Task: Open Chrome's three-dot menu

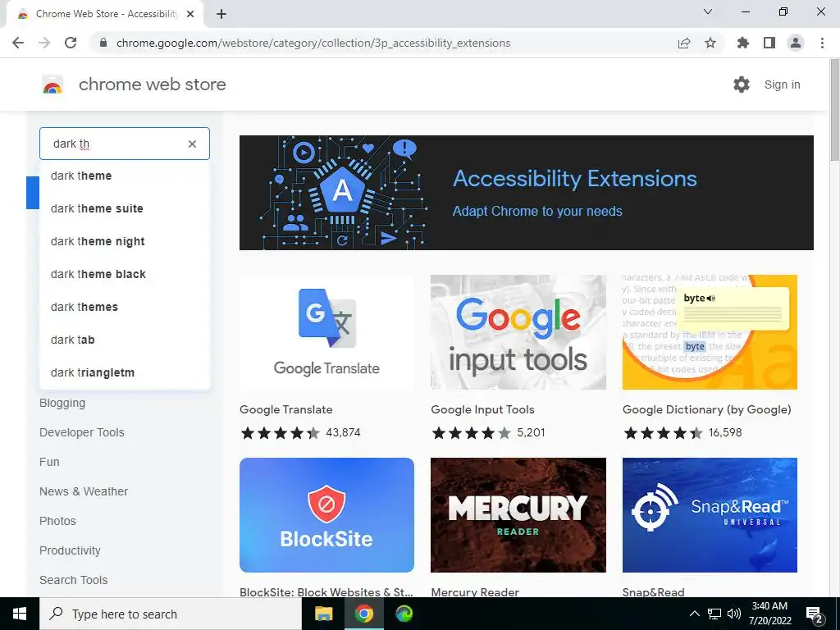Action: (822, 43)
